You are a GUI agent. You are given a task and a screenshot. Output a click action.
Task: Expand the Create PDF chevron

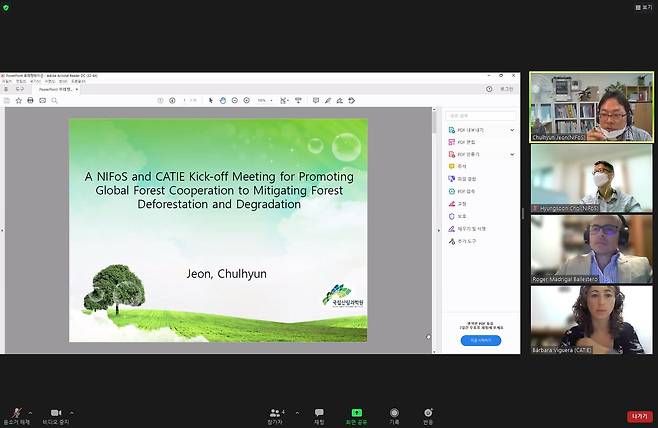512,154
